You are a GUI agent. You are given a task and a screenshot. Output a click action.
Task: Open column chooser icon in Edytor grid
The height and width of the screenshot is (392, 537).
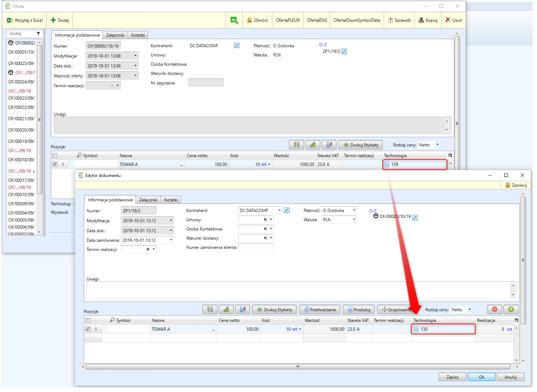pos(516,320)
